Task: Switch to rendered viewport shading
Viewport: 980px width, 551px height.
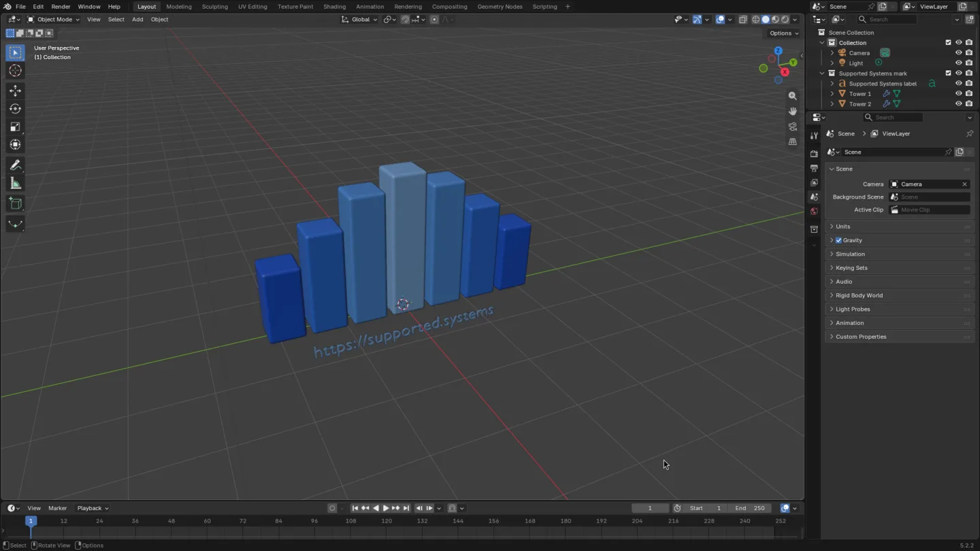Action: [785, 20]
